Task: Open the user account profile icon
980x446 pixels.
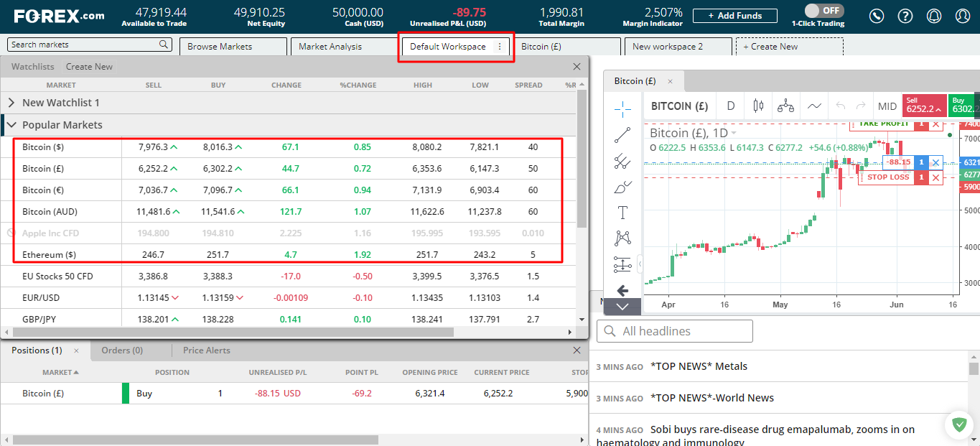Action: coord(963,16)
